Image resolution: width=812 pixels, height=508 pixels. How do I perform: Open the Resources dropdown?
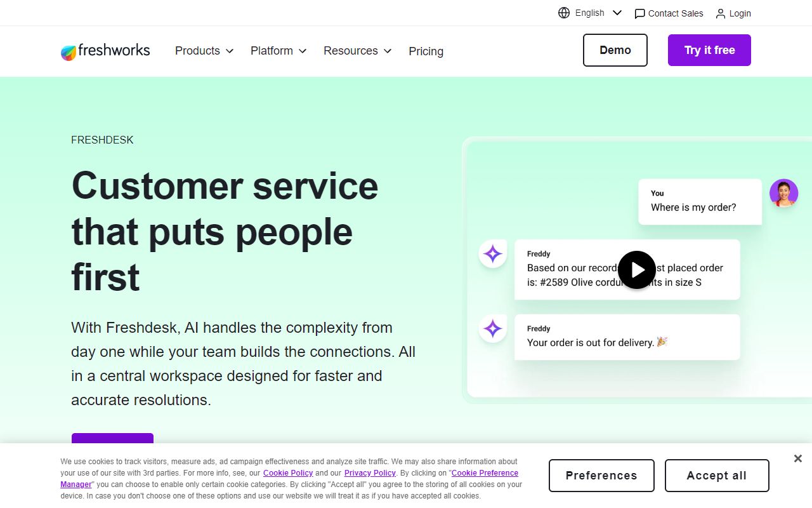click(x=357, y=51)
